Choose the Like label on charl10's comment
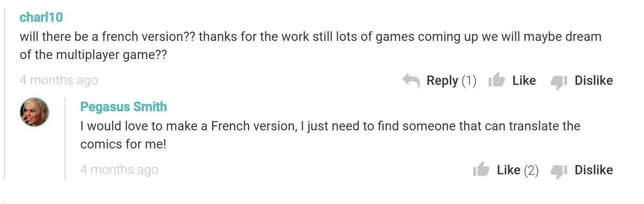 [x=524, y=81]
